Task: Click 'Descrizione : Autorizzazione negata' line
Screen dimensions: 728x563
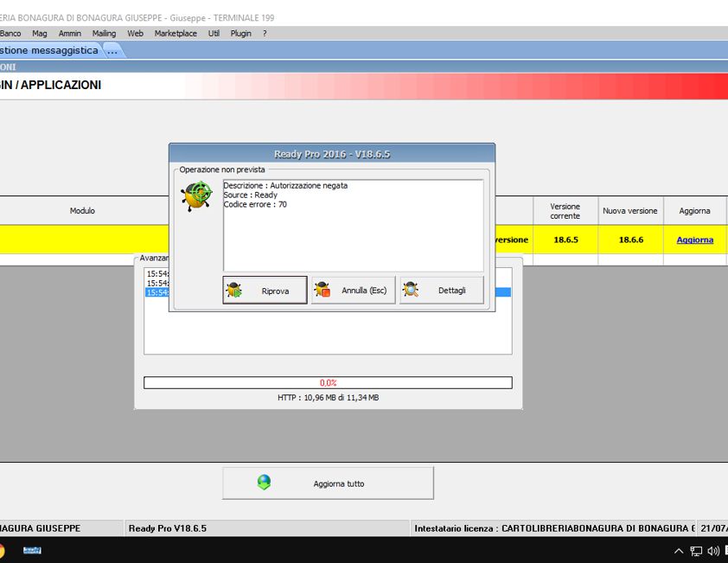Action: [x=285, y=185]
